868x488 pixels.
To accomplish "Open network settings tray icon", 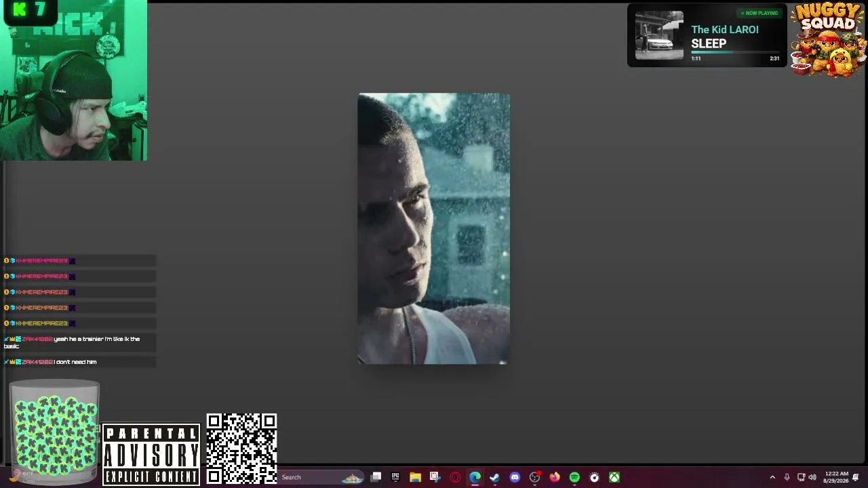I will tap(801, 477).
